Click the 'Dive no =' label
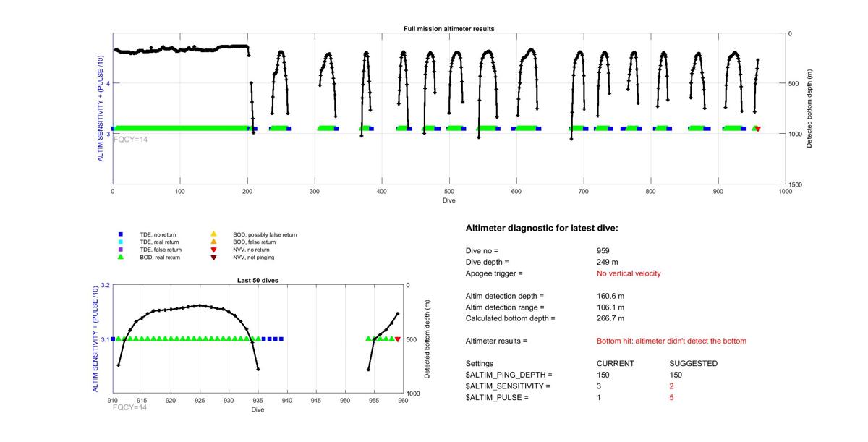This screenshot has height=442, width=868. tap(482, 250)
